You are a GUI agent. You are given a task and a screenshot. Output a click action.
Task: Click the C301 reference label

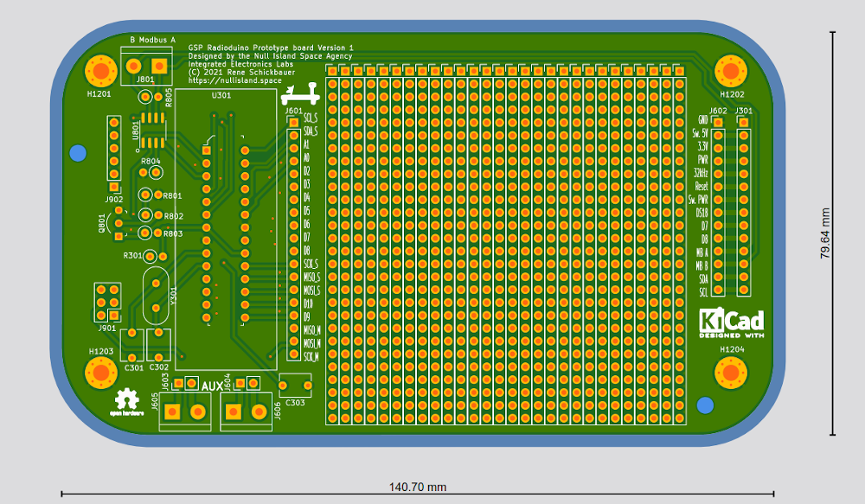click(134, 367)
